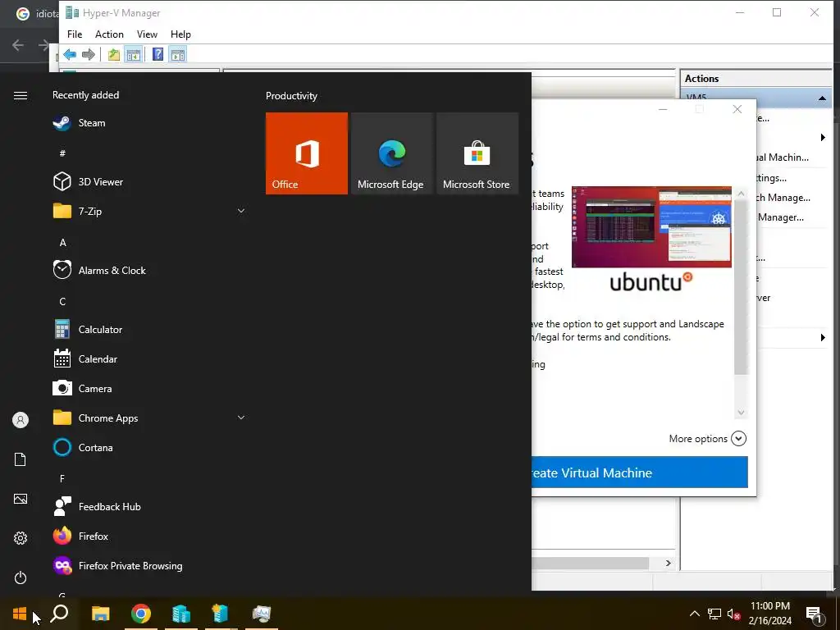
Task: Click Forward arrow in Hyper-V toolbar
Action: click(x=89, y=54)
